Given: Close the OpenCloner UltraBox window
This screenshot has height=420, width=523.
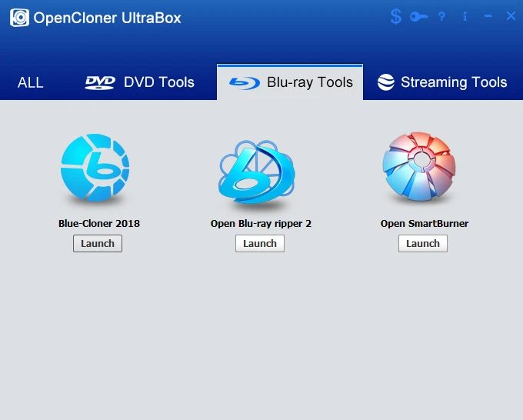Looking at the screenshot, I should coord(511,15).
